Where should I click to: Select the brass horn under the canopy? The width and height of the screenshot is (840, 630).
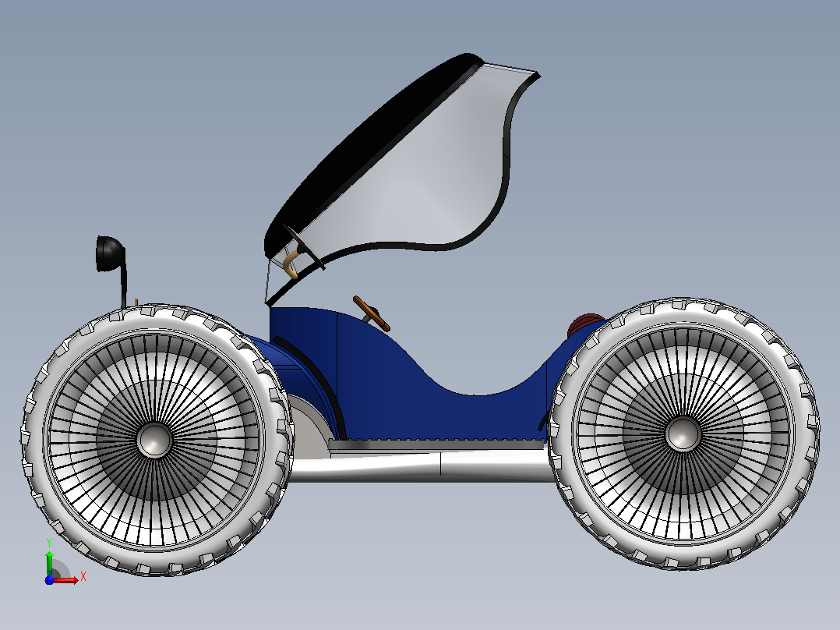pos(291,264)
